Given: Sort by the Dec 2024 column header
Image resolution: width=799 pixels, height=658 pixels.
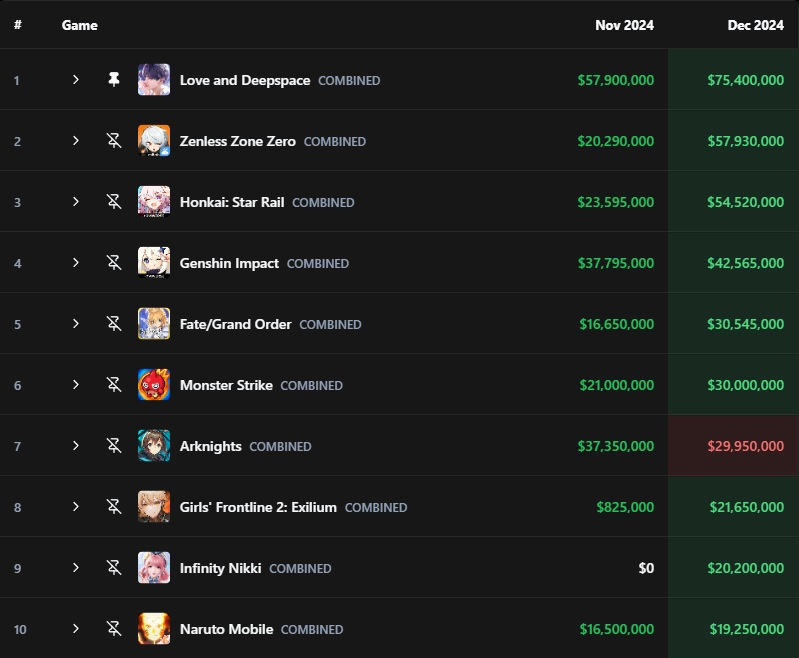Looking at the screenshot, I should coord(755,25).
